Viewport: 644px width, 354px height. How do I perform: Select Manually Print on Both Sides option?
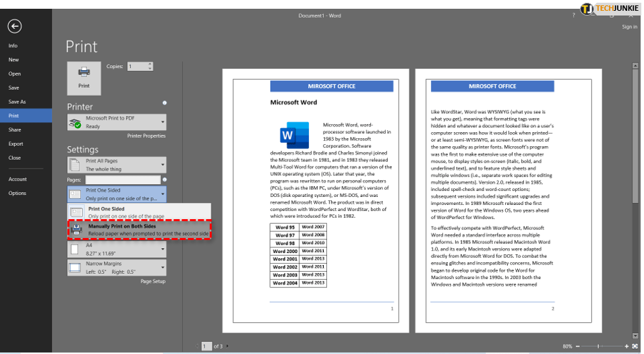click(x=139, y=229)
